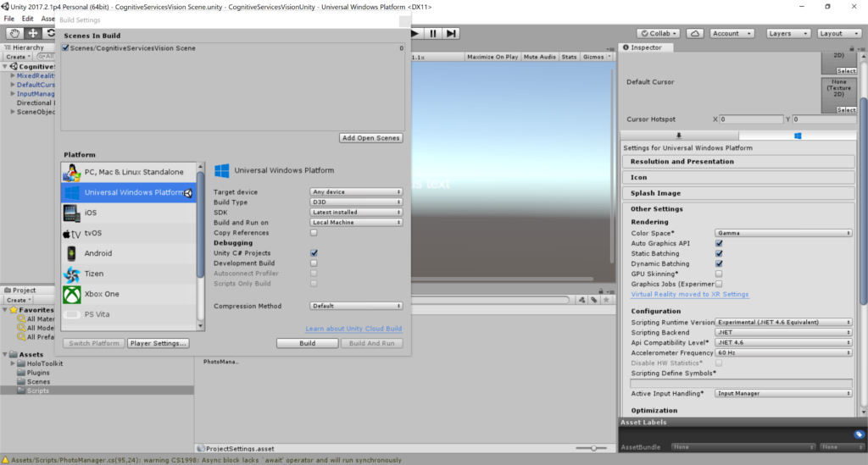
Task: Click the Step frame button
Action: (x=451, y=33)
